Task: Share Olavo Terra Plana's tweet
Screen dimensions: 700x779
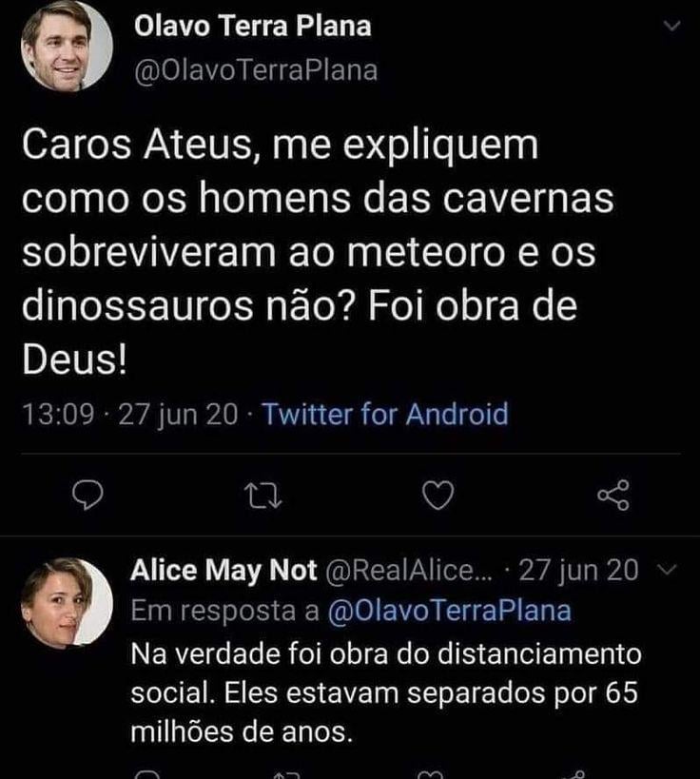Action: pyautogui.click(x=612, y=495)
